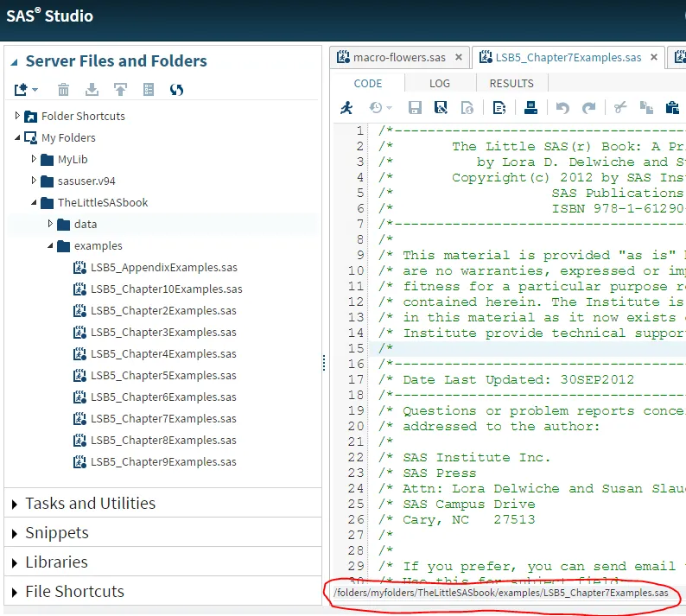The image size is (686, 616).
Task: Print the code using the printer icon
Action: coord(530,108)
